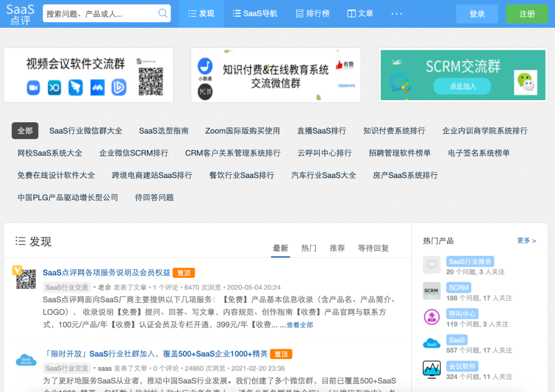
Task: Select 房产SaaS系统排行 category
Action: (405, 176)
